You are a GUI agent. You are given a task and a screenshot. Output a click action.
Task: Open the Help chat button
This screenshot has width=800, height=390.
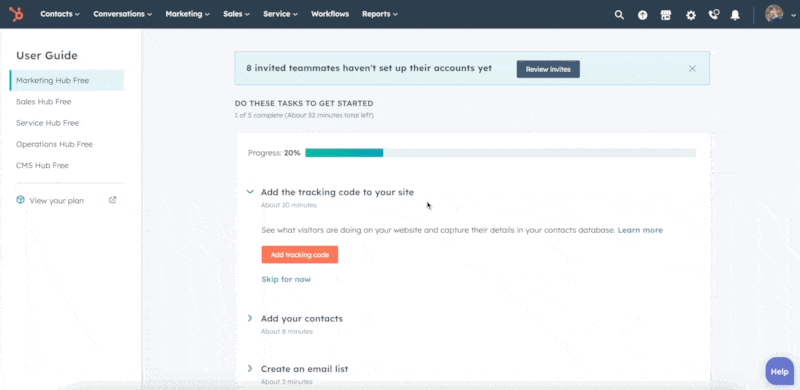pyautogui.click(x=779, y=371)
